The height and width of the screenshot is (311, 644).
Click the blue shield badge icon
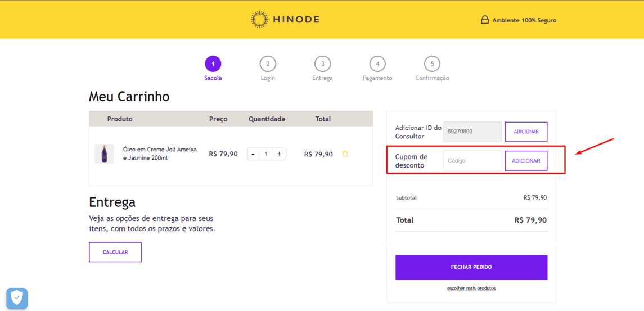17,298
